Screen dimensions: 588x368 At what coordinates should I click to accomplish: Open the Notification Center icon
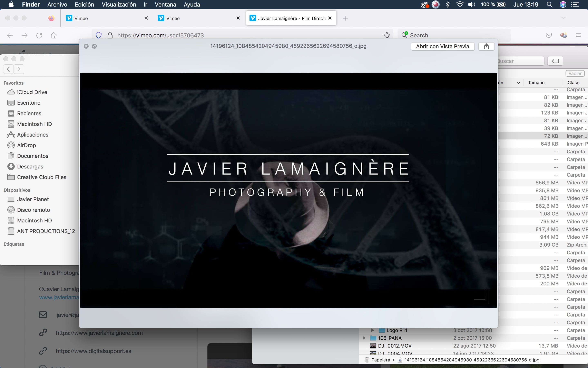coord(575,4)
